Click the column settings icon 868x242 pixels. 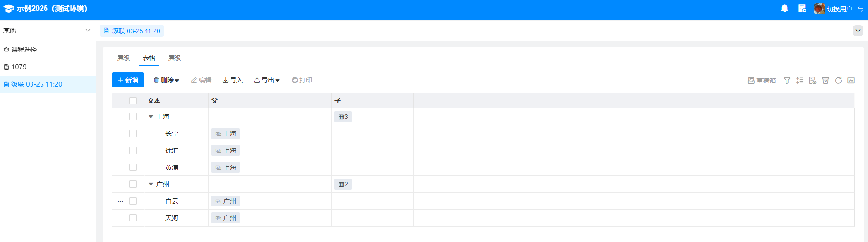click(812, 81)
